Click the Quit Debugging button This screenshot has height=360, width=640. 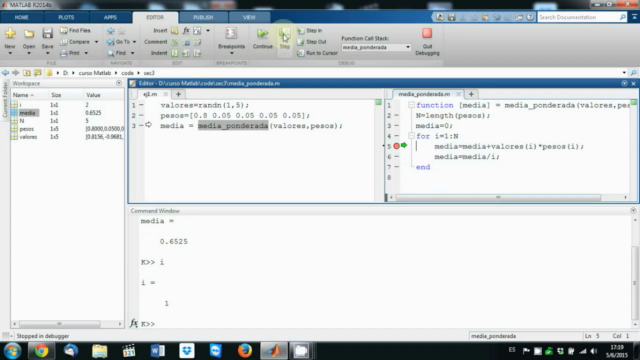tap(427, 41)
